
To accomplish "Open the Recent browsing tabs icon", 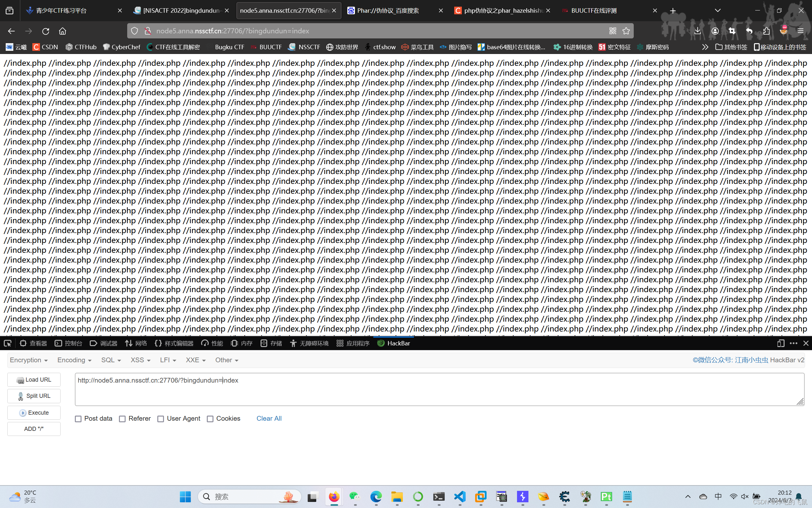I will 10,11.
